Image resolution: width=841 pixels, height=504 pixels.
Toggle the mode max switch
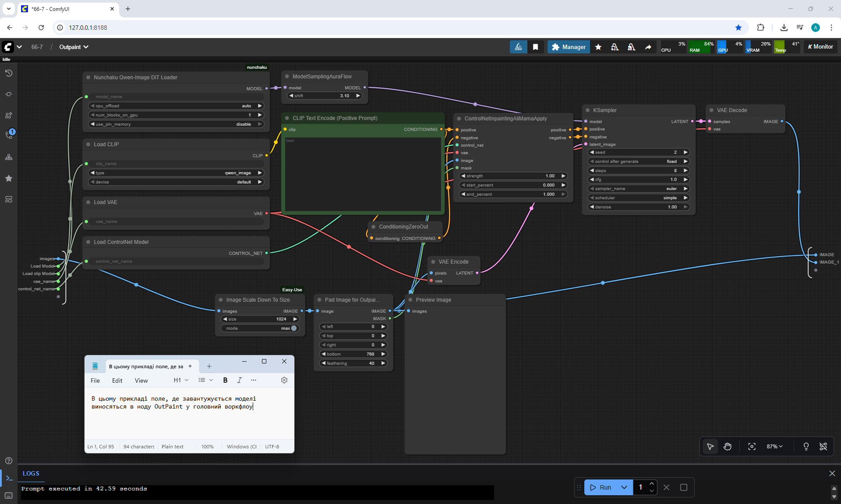pos(293,328)
